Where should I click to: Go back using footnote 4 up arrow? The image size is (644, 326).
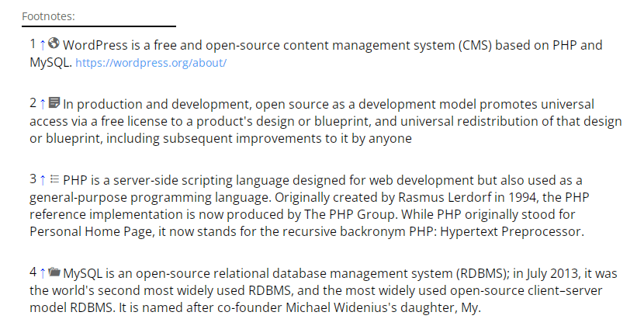coord(43,272)
